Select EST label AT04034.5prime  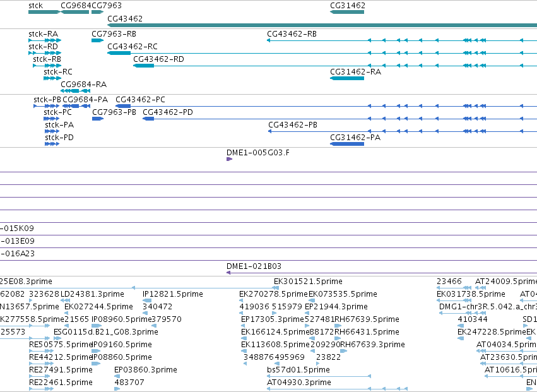(507, 345)
